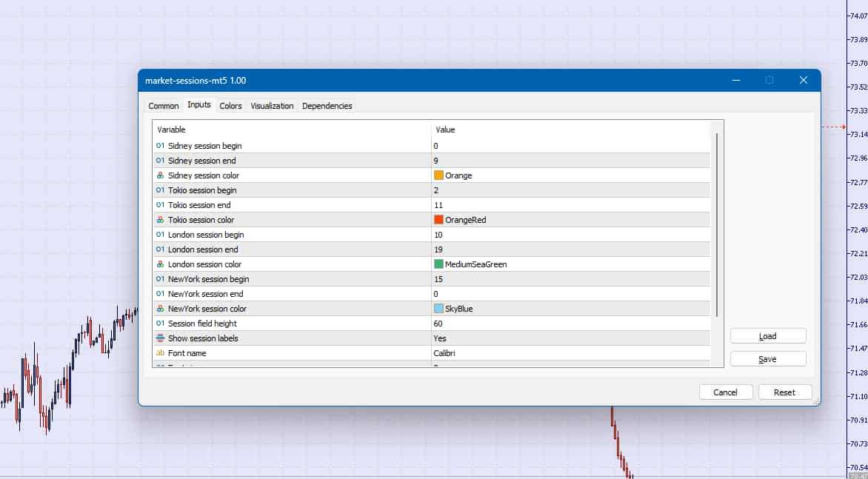Click enum icon beside Show session labels

point(161,338)
